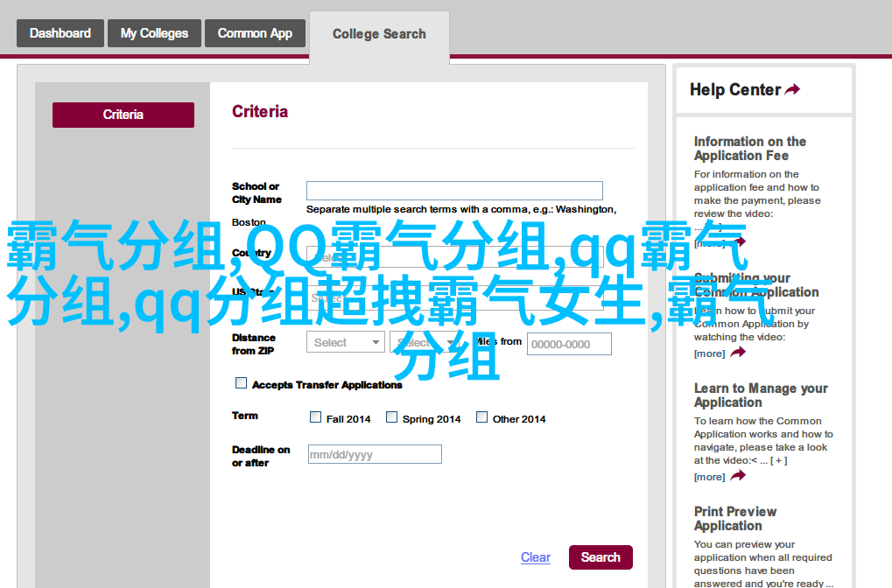Click the Learn to Manage your Application heading
This screenshot has height=588, width=892.
pyautogui.click(x=761, y=395)
